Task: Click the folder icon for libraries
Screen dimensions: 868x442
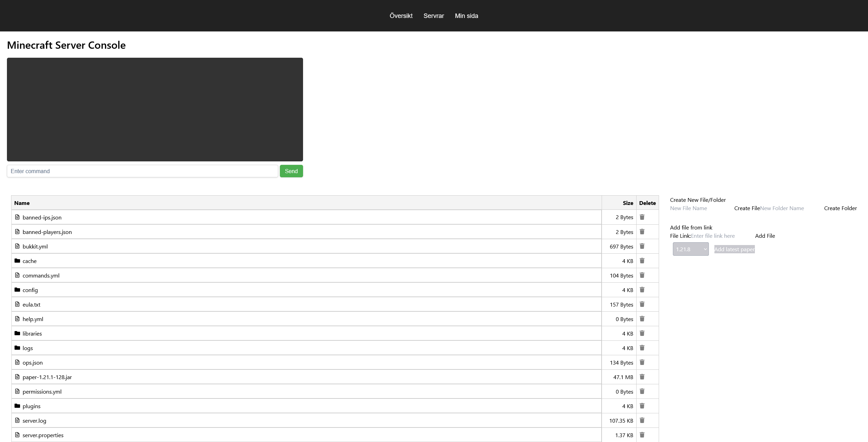Action: (17, 333)
